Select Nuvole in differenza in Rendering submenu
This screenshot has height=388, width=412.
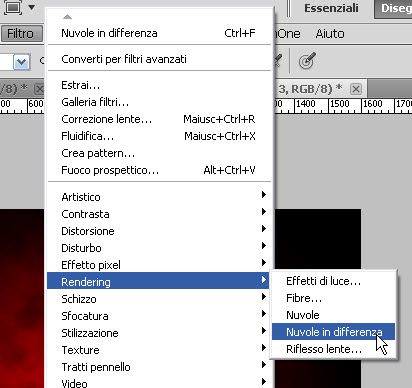pos(333,332)
